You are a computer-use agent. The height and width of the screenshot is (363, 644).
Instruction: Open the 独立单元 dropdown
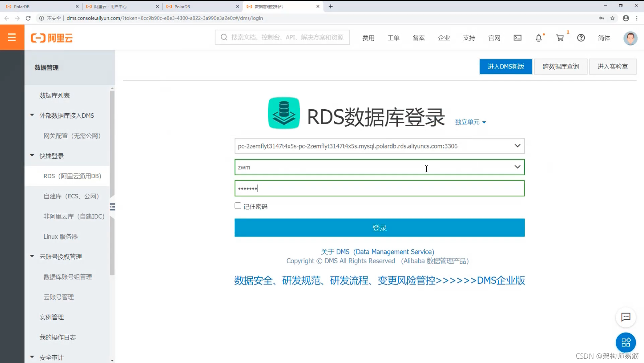point(470,122)
